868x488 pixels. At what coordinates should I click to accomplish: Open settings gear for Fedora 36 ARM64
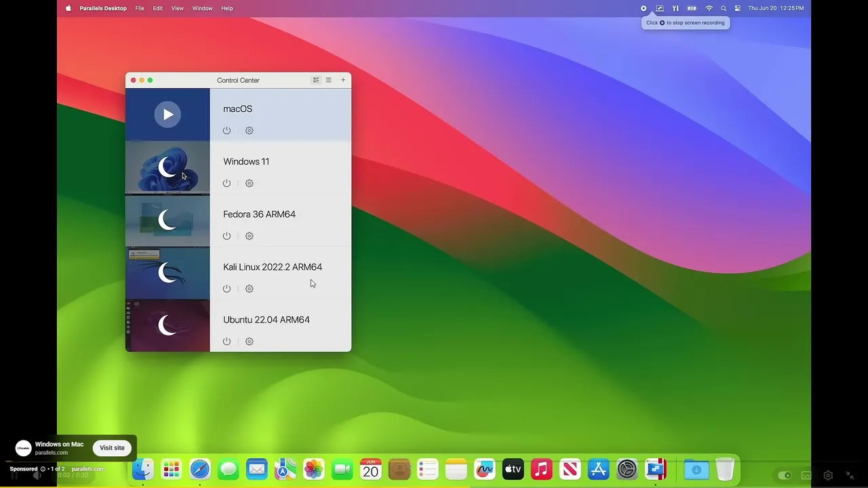pos(249,236)
